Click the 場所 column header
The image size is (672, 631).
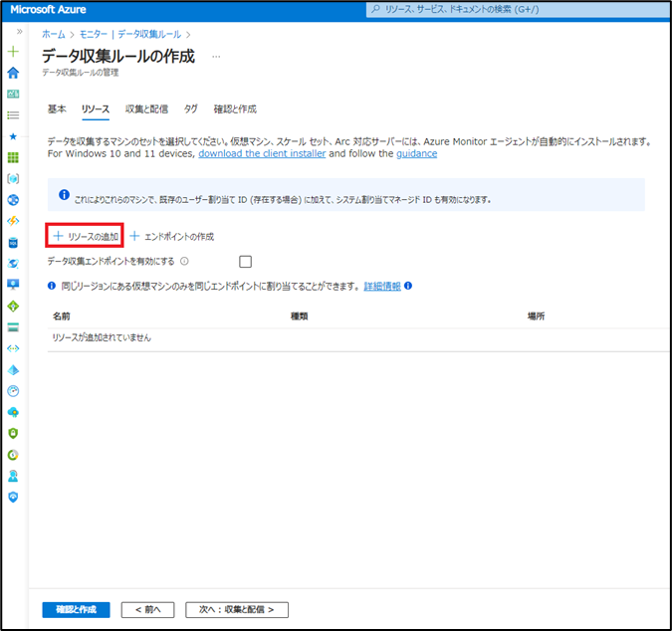(536, 316)
